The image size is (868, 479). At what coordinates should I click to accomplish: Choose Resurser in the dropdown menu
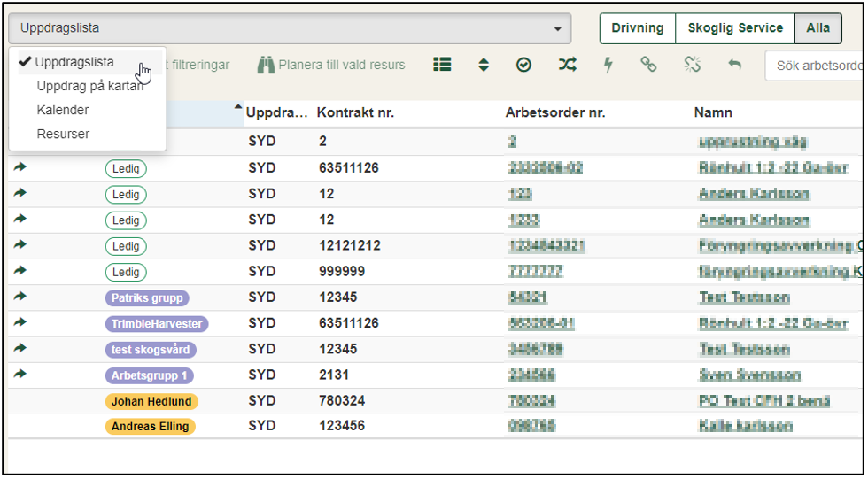coord(63,135)
